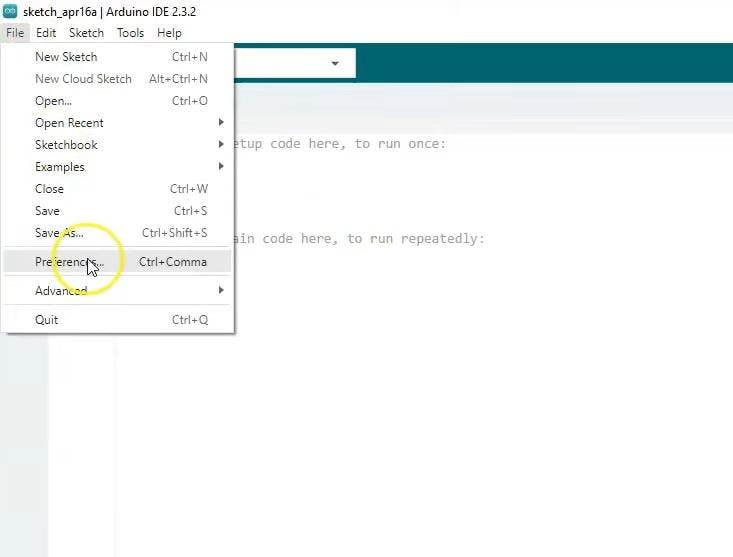Open Preferences... from File menu
Image resolution: width=733 pixels, height=557 pixels.
[117, 262]
